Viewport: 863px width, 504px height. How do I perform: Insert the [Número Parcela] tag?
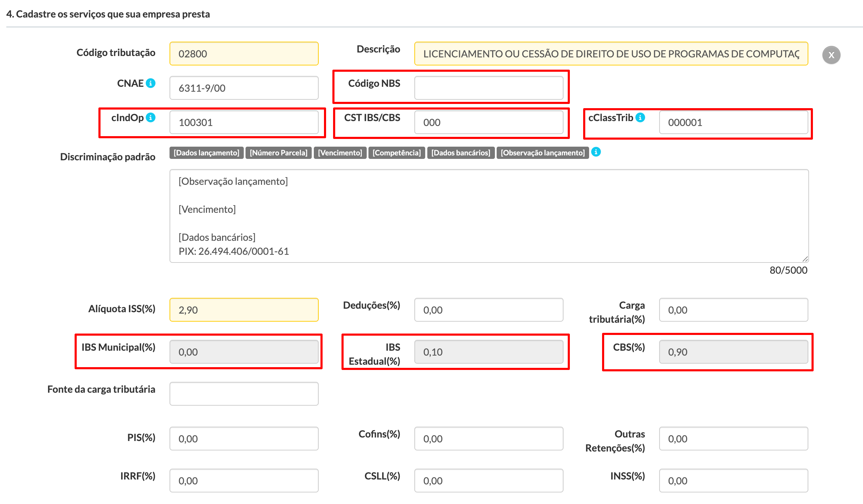[x=278, y=153]
